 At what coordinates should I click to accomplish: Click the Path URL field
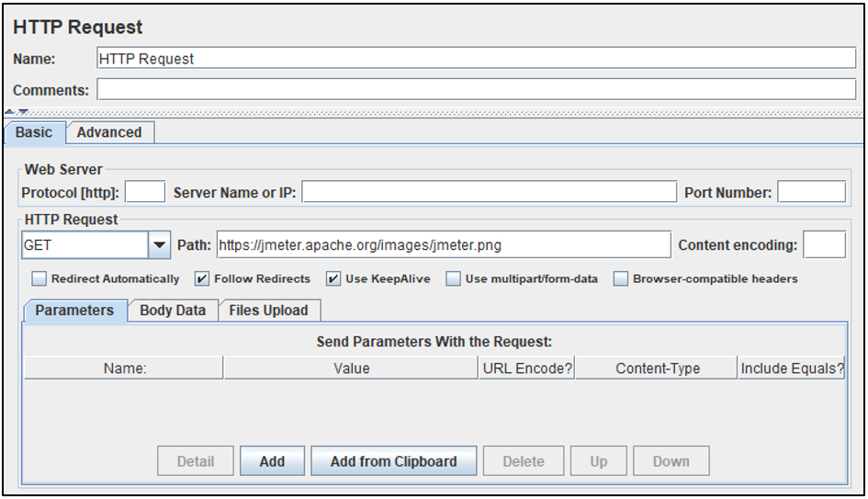coord(443,245)
